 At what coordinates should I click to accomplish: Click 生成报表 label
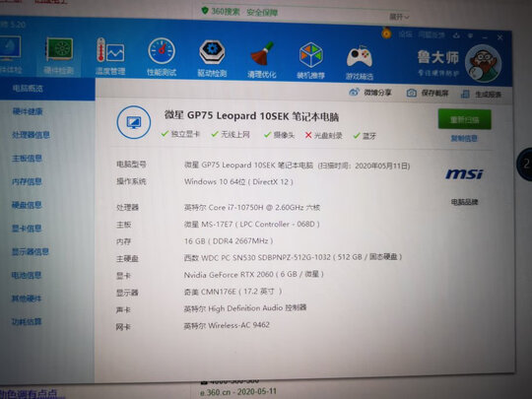pyautogui.click(x=489, y=95)
